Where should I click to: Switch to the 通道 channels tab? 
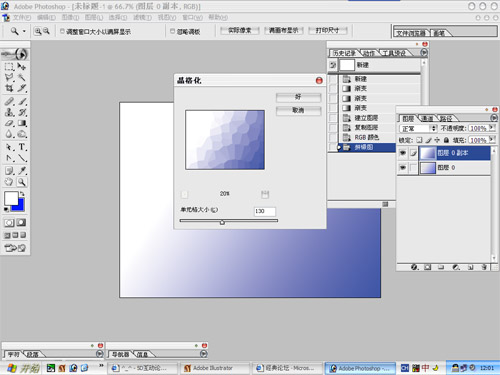coord(427,118)
